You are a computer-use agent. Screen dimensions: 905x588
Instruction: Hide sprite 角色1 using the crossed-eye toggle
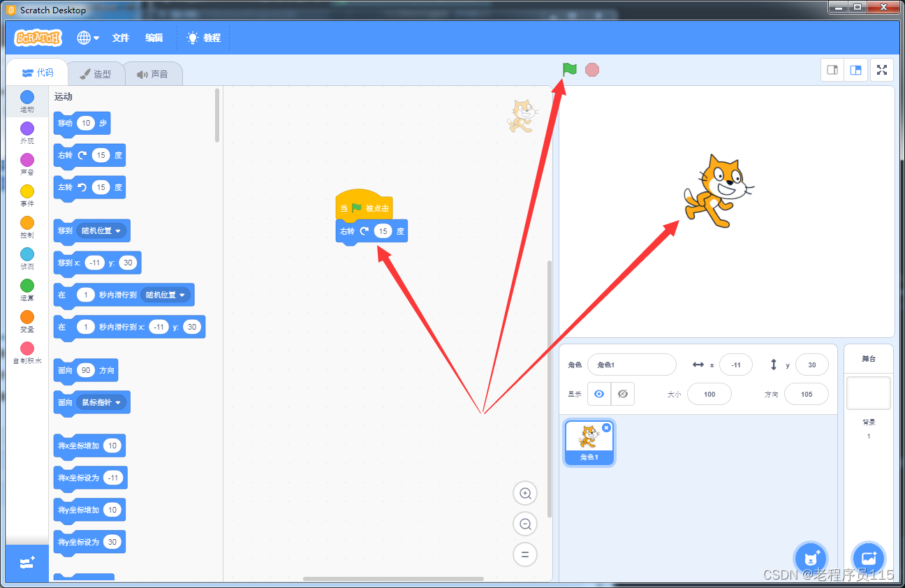(622, 393)
